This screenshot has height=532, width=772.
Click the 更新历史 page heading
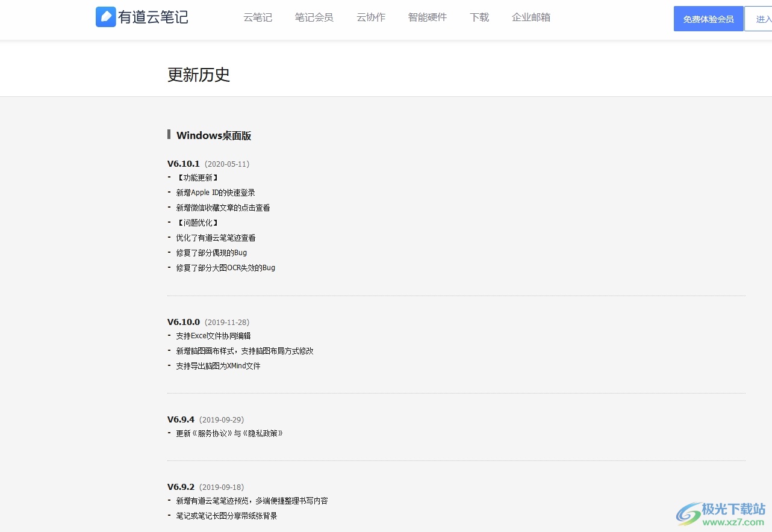click(x=199, y=75)
